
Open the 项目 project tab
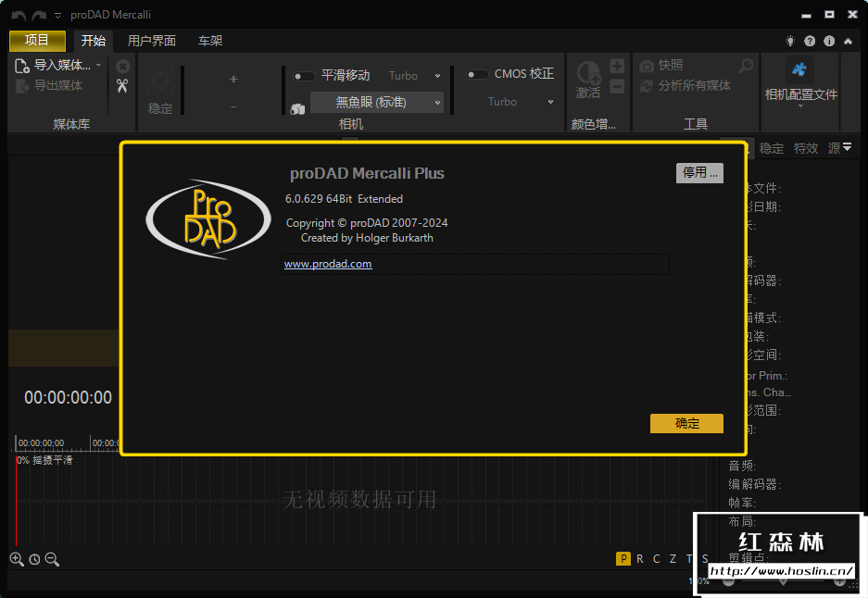pyautogui.click(x=37, y=41)
